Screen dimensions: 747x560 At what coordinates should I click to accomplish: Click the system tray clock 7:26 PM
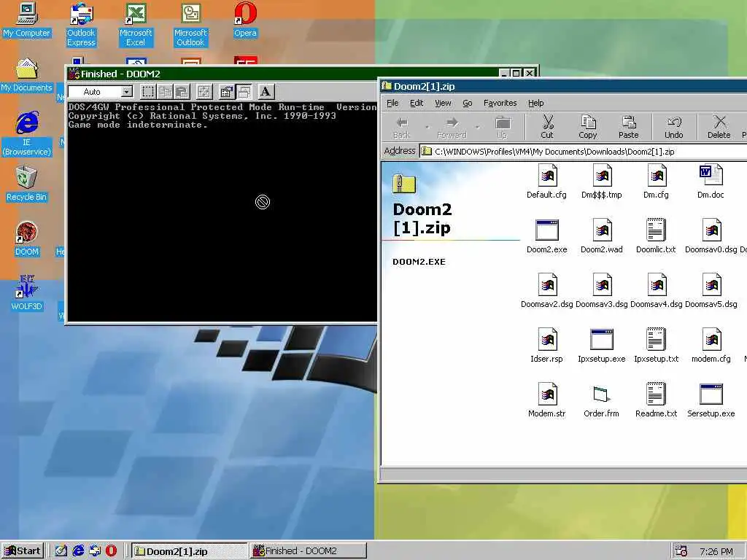[716, 551]
